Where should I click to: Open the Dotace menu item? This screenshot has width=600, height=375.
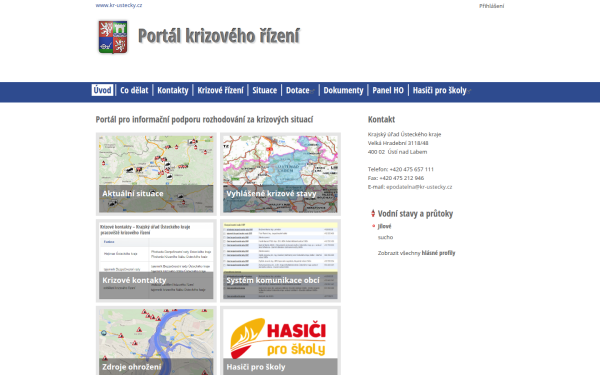coord(298,90)
